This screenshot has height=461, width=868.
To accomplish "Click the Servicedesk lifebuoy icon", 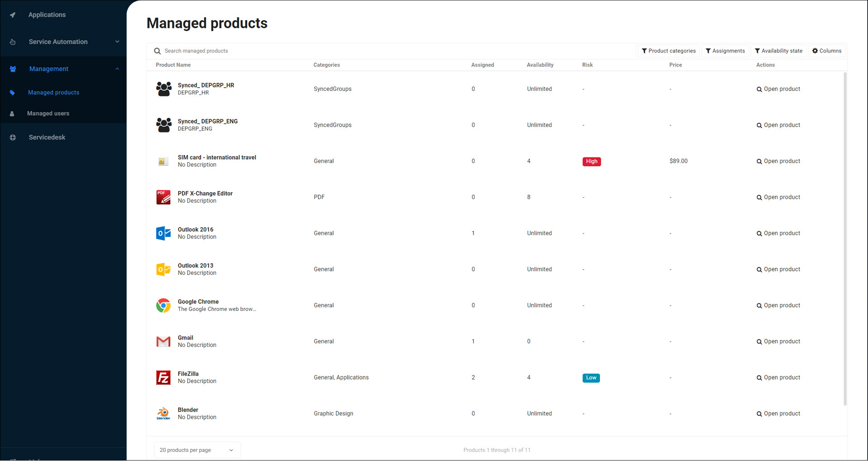I will 13,138.
